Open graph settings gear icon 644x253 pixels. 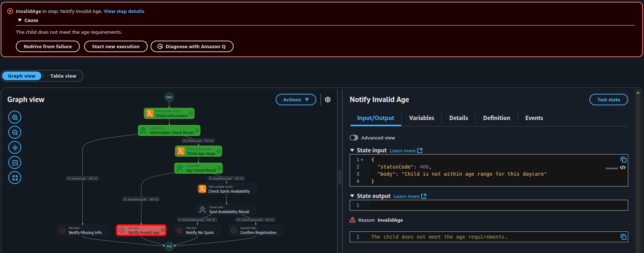click(x=328, y=100)
